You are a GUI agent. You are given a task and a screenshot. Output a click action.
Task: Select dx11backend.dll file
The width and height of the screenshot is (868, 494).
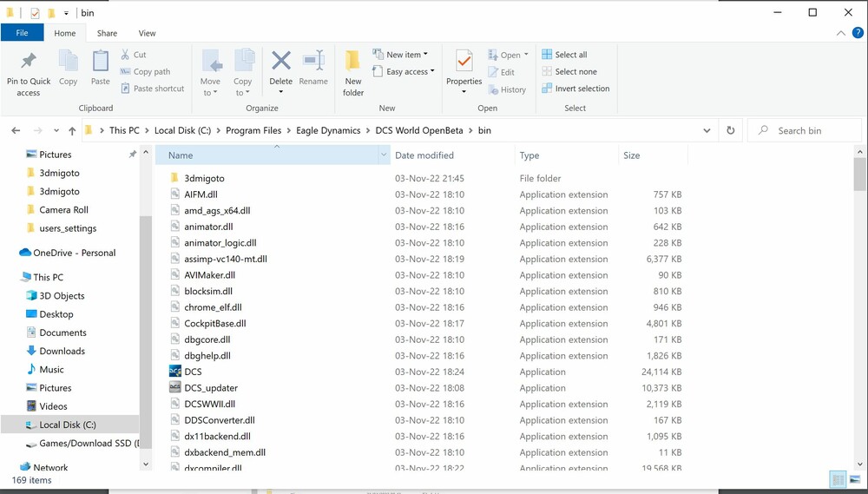coord(210,436)
